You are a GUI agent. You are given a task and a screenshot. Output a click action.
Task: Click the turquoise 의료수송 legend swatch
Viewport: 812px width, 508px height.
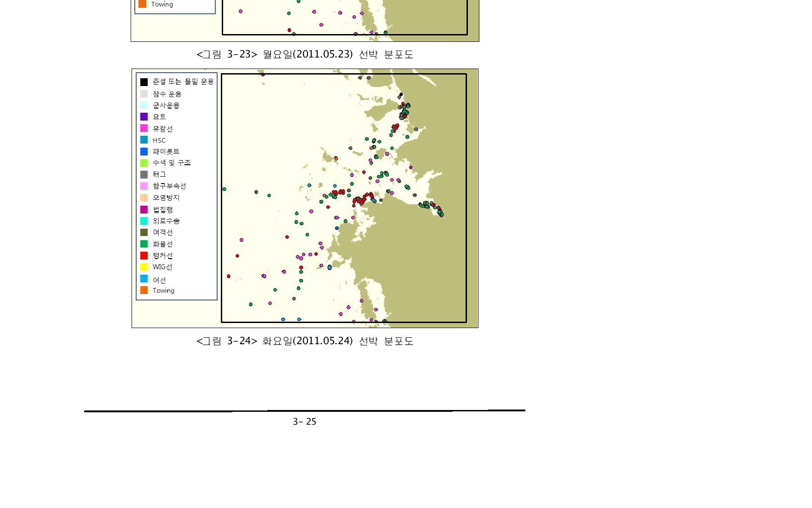(144, 221)
